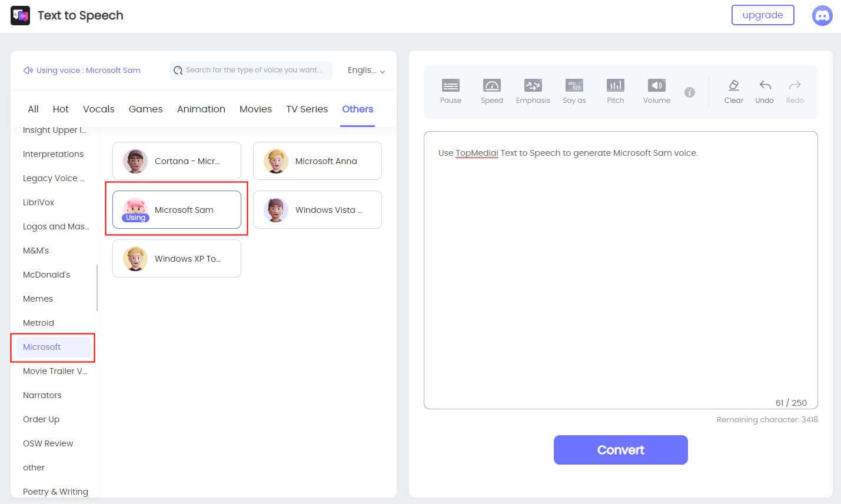Image resolution: width=841 pixels, height=504 pixels.
Task: Click the 61 / 250 character counter
Action: (x=791, y=403)
